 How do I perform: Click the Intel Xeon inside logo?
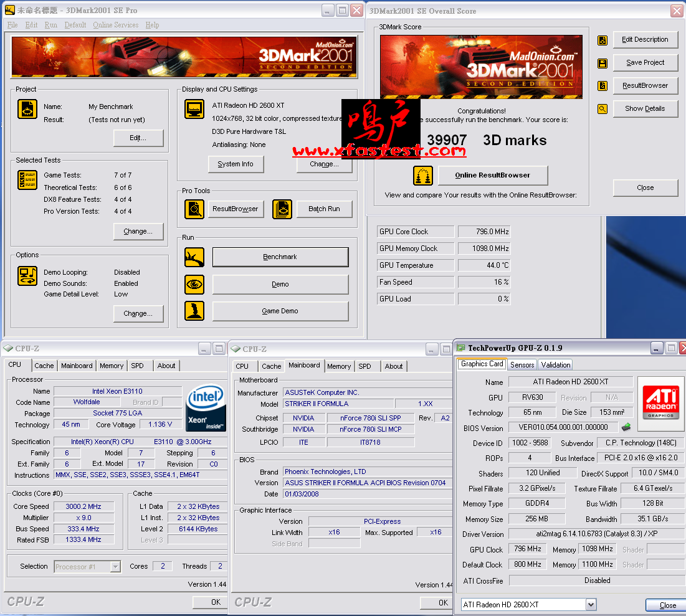tap(206, 407)
